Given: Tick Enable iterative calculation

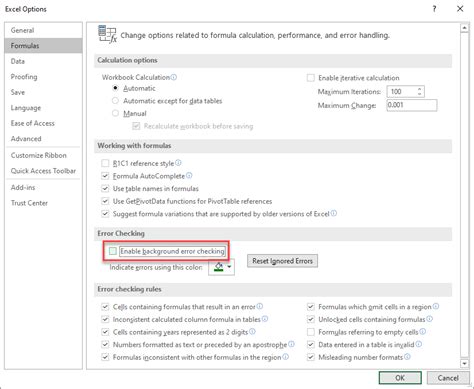Looking at the screenshot, I should (x=311, y=78).
